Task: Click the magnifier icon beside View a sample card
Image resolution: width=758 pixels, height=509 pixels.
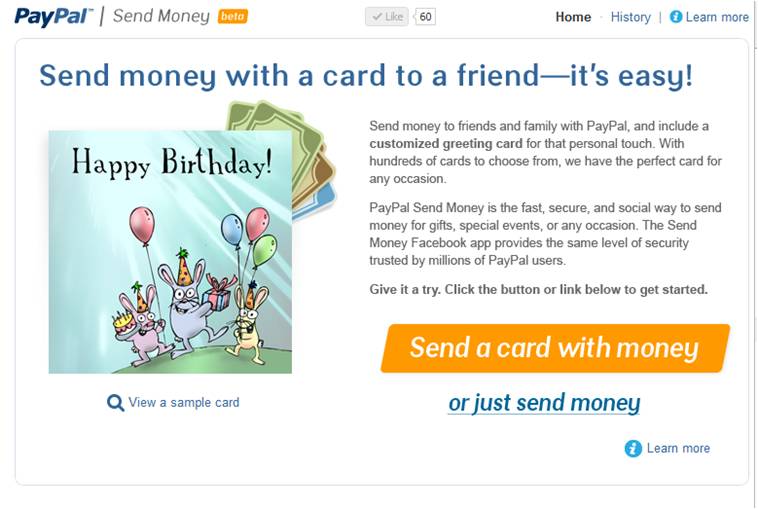Action: pyautogui.click(x=115, y=402)
